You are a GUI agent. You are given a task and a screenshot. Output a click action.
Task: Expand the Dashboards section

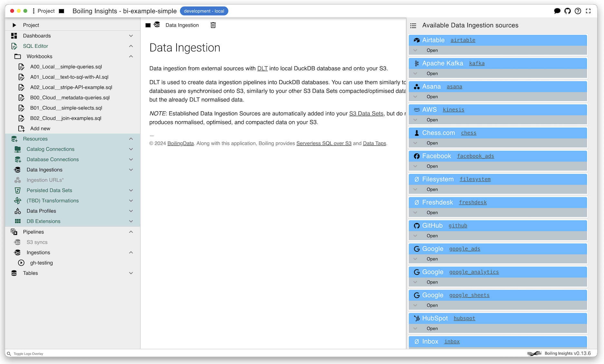[131, 36]
